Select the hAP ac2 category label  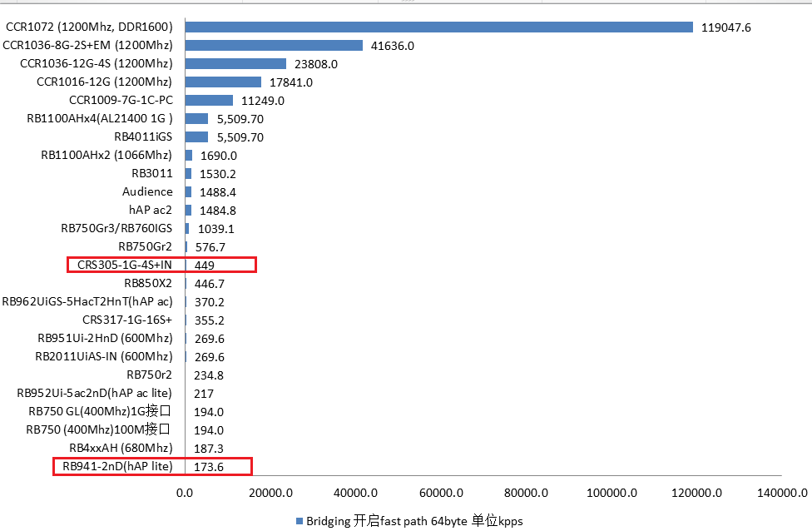tap(151, 210)
